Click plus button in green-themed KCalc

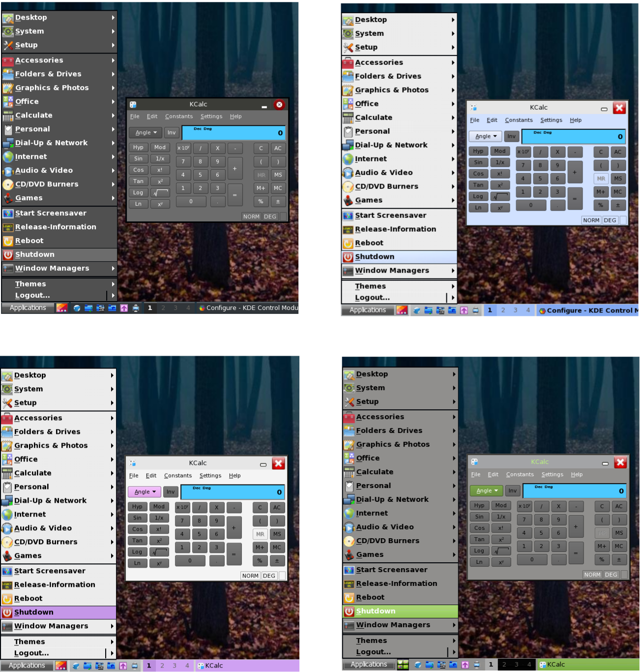point(576,526)
